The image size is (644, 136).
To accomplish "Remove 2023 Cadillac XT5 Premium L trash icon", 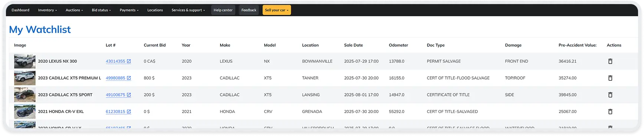I will pos(610,78).
